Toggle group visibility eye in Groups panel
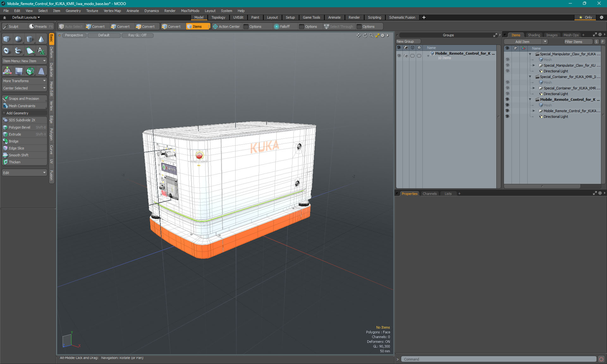Image resolution: width=607 pixels, height=364 pixels. click(x=399, y=56)
